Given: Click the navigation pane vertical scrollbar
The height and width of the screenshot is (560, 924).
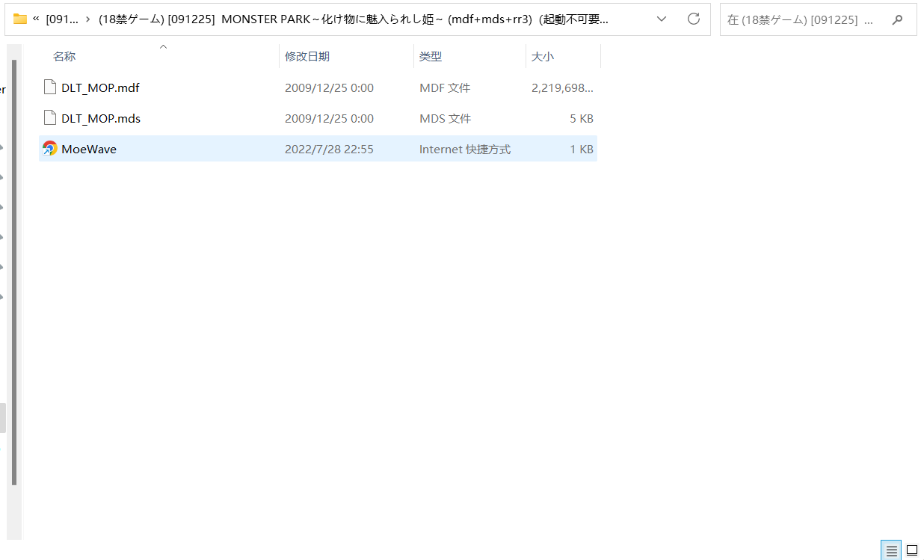Looking at the screenshot, I should pyautogui.click(x=13, y=269).
